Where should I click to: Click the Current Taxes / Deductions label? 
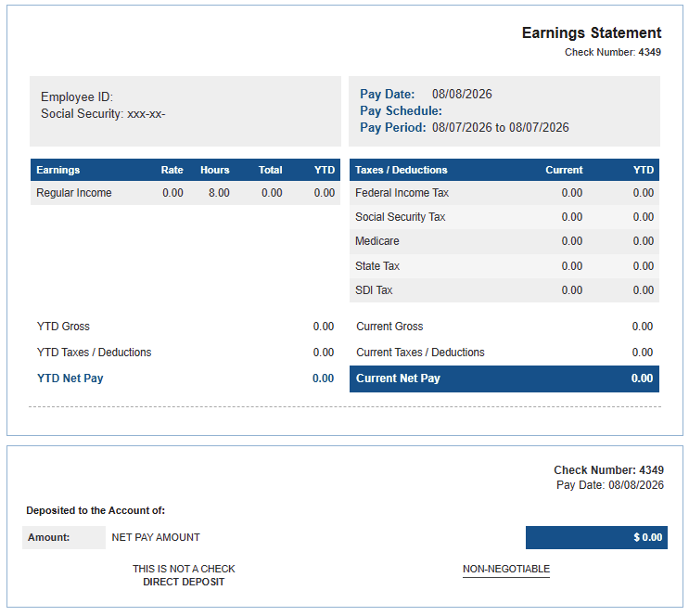tap(420, 353)
